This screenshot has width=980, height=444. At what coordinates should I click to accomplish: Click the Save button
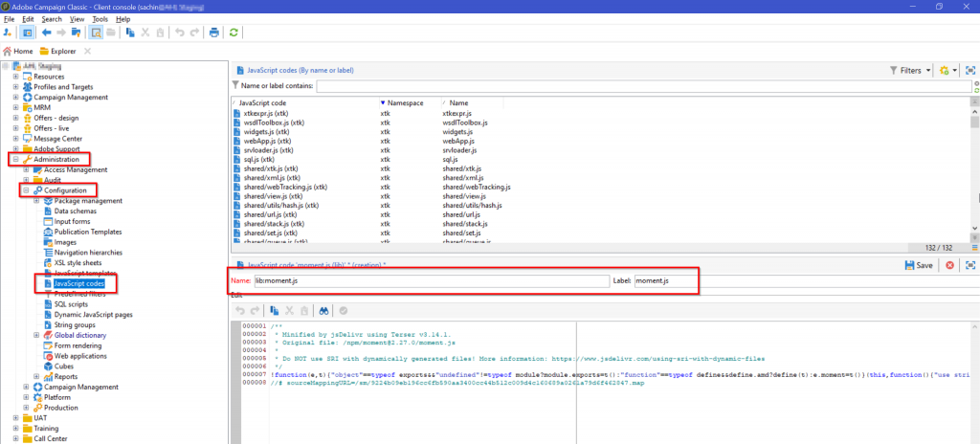[919, 265]
